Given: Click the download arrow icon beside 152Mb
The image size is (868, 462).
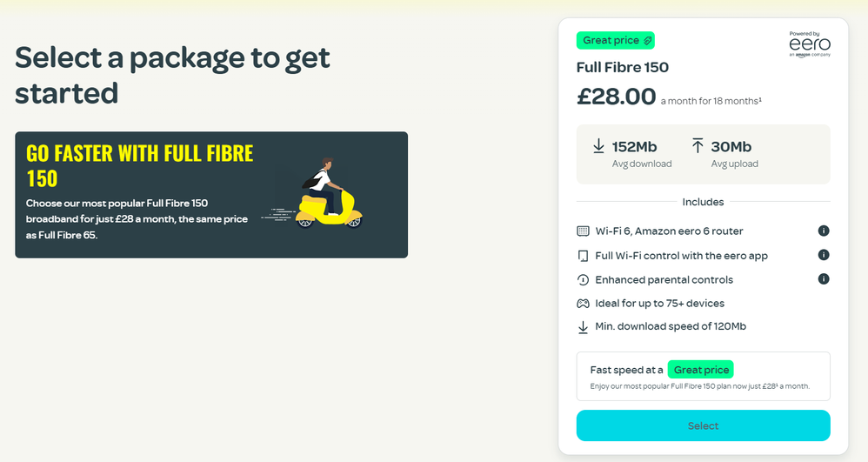Looking at the screenshot, I should coord(598,146).
